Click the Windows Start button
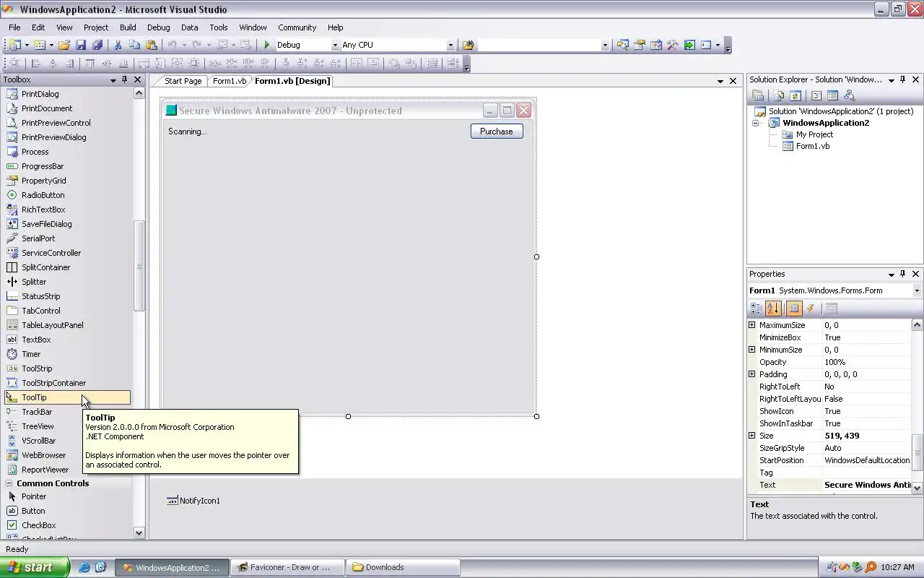This screenshot has height=578, width=924. tap(35, 567)
